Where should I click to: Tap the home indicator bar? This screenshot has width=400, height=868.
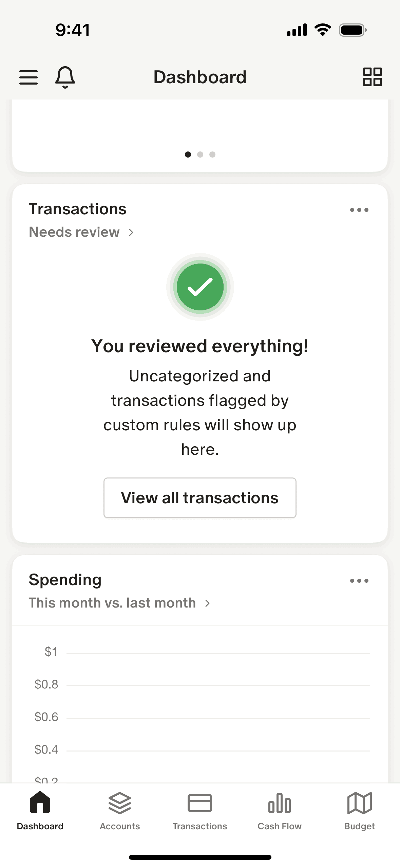[x=200, y=857]
